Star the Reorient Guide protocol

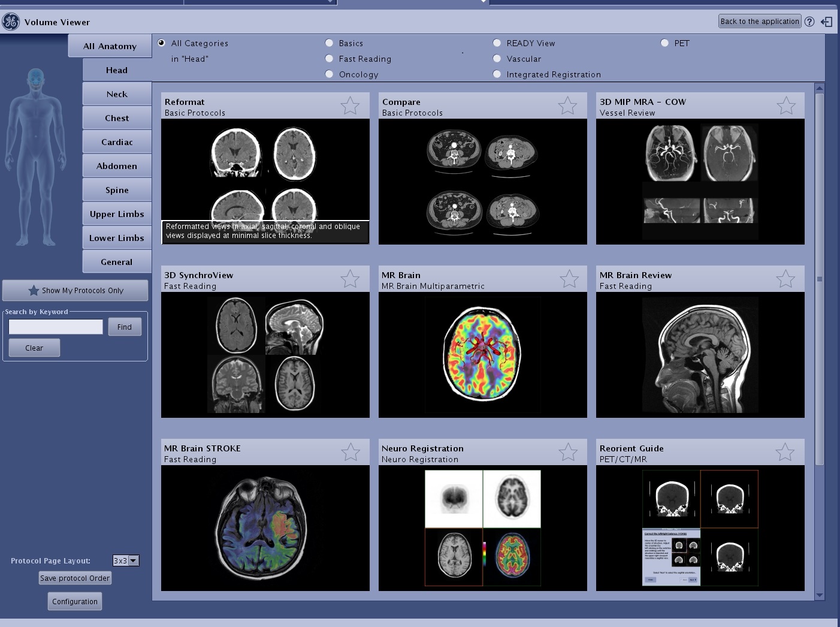pyautogui.click(x=785, y=453)
